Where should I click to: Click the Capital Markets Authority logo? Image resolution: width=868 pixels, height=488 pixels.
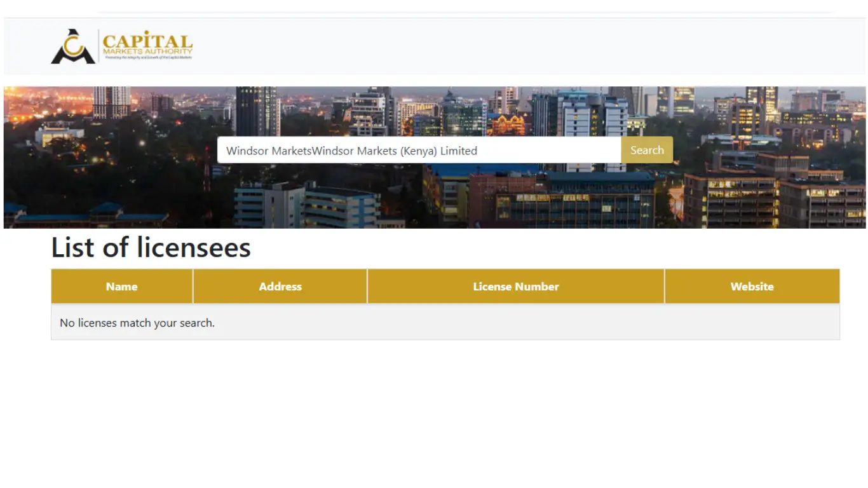point(121,46)
